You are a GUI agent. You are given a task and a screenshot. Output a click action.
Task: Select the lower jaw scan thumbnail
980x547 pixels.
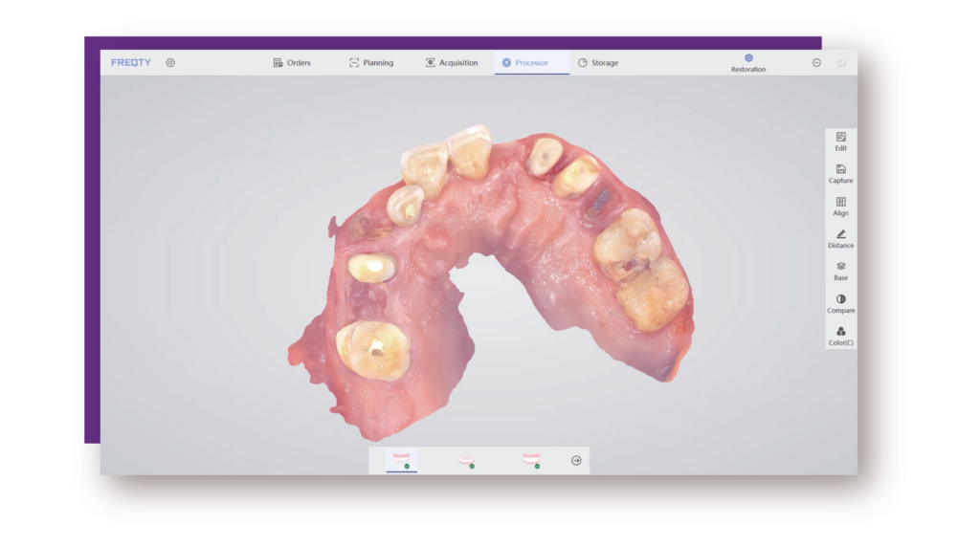(466, 461)
